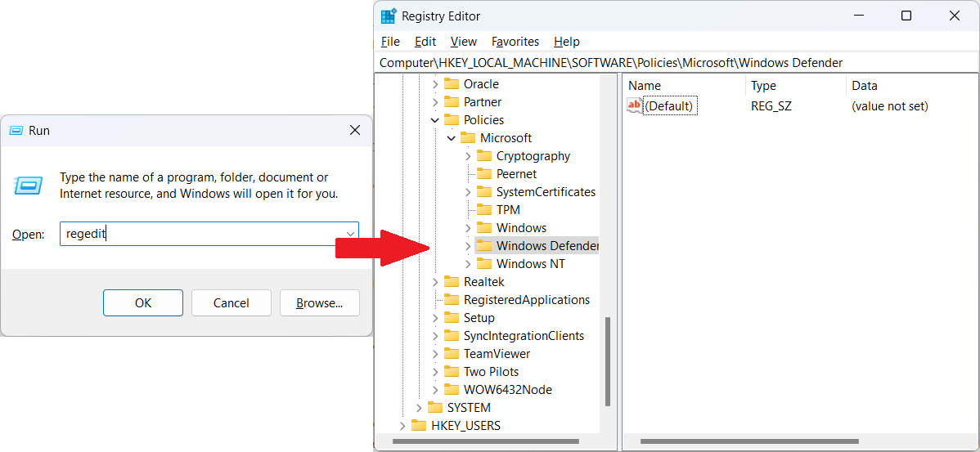Select the Peernet key label
The height and width of the screenshot is (452, 980).
click(516, 173)
